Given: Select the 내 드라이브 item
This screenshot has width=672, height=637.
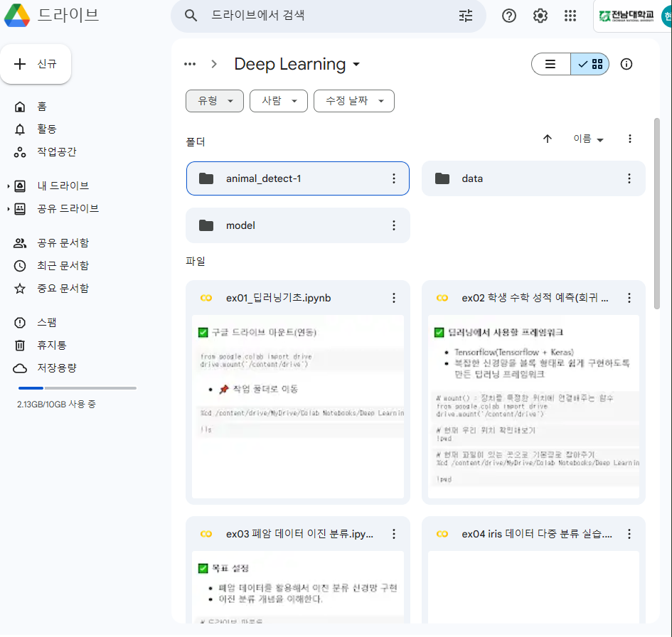Looking at the screenshot, I should [x=63, y=186].
